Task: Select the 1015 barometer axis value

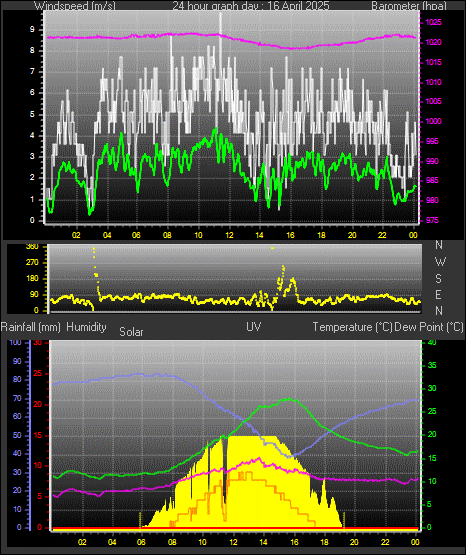Action: pos(433,62)
